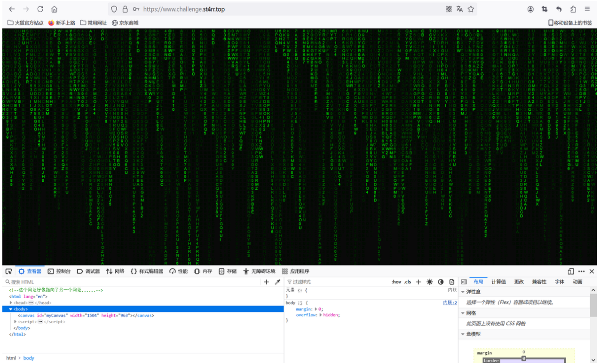Click the padlock site security icon

pos(125,9)
